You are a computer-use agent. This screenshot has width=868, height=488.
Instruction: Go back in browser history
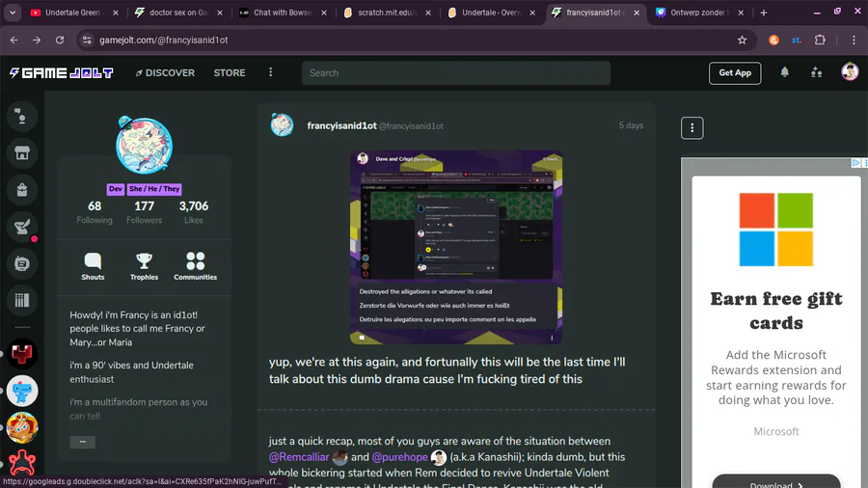coord(14,40)
